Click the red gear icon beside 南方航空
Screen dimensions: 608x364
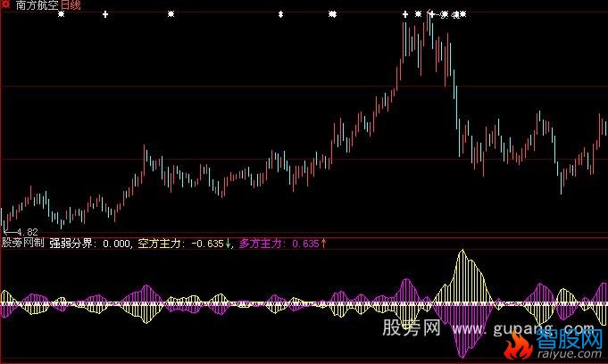(5, 4)
